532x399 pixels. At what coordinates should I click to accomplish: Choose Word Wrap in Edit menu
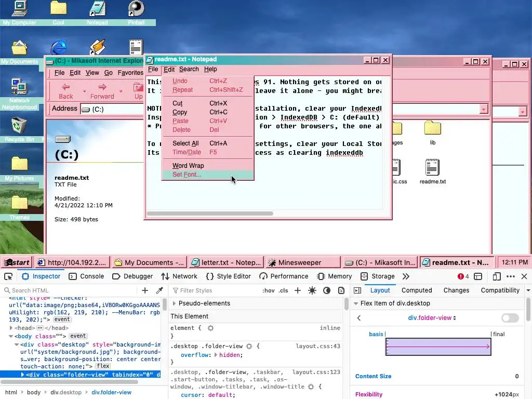click(x=208, y=166)
